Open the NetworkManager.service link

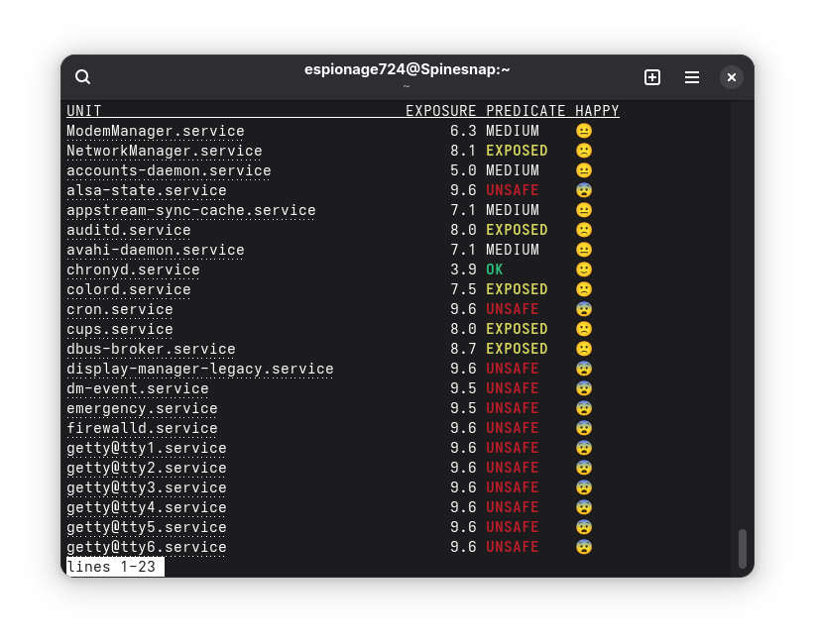164,151
